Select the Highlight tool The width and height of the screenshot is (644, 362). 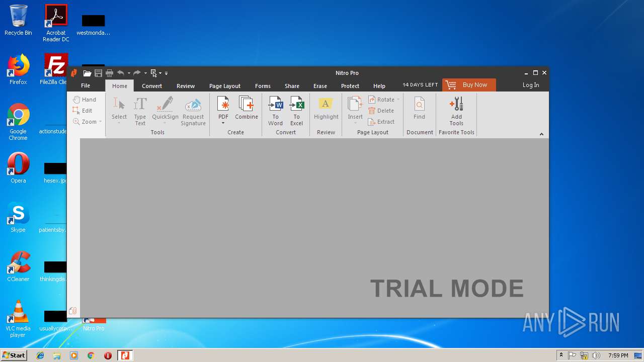click(x=326, y=109)
